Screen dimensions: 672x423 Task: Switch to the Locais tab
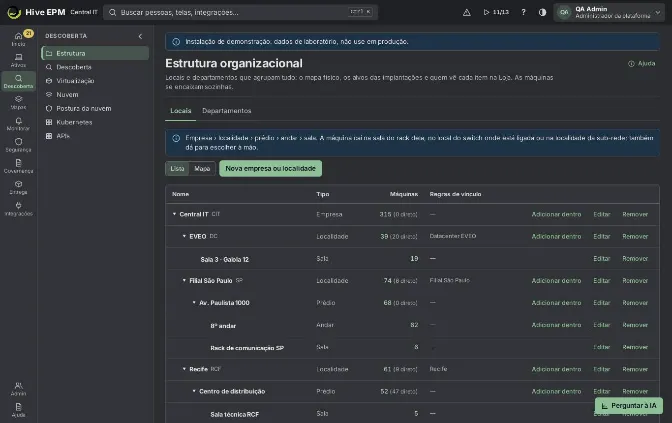tap(180, 111)
